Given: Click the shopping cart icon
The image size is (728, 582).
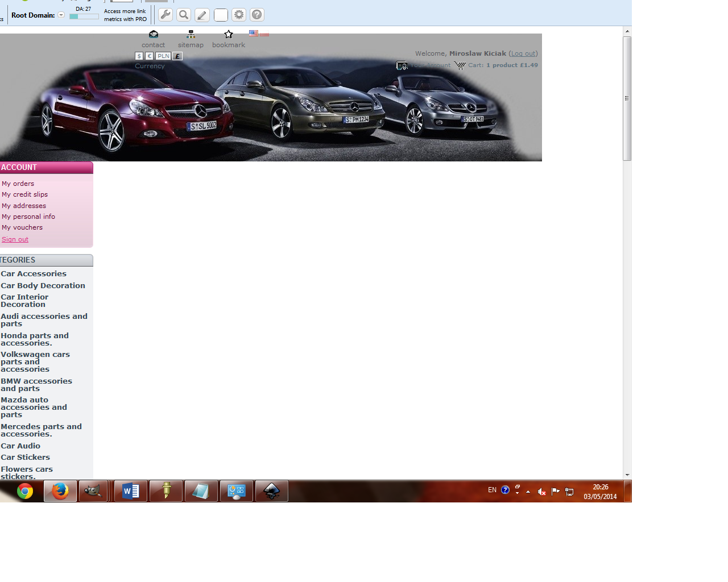Looking at the screenshot, I should (460, 66).
